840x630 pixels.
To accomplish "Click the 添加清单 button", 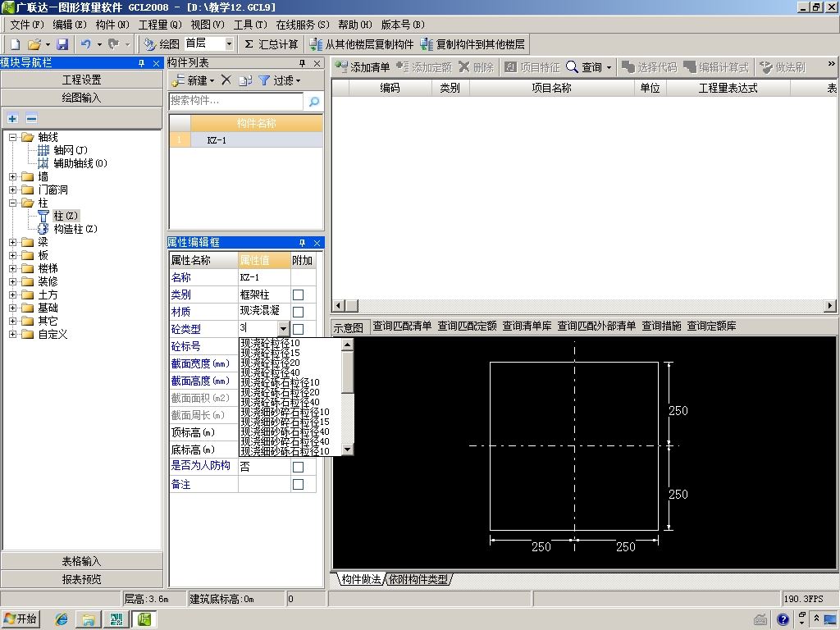I will tap(363, 67).
